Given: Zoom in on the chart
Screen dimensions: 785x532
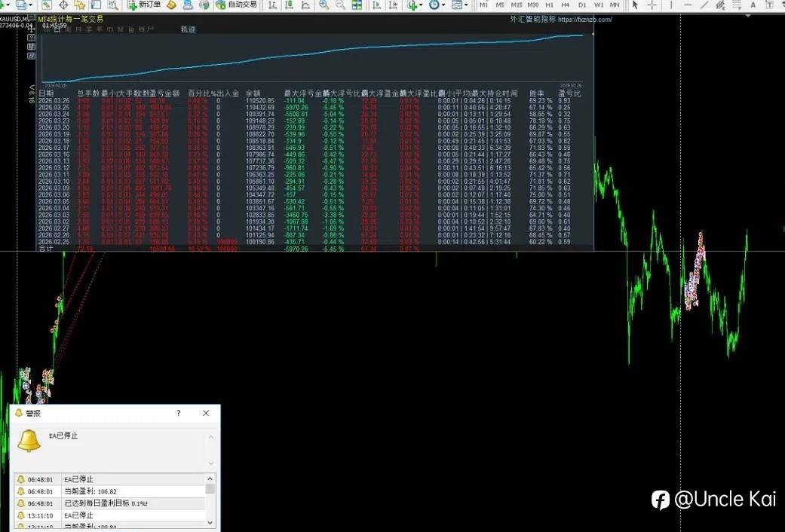Looking at the screenshot, I should (x=324, y=5).
